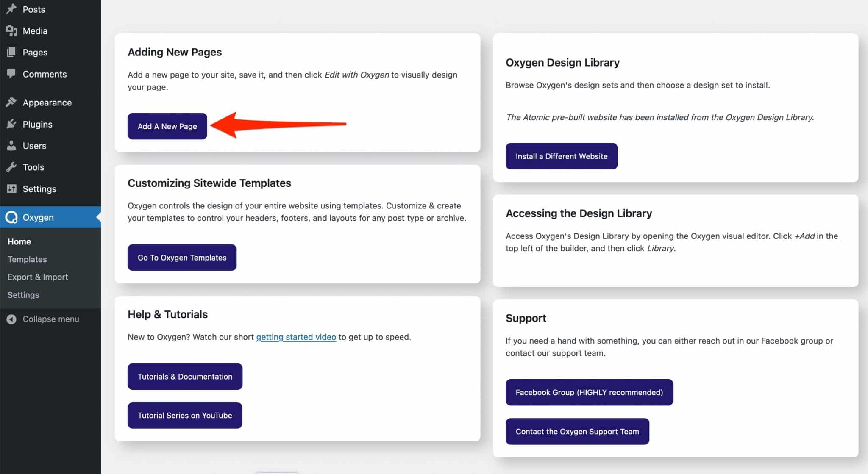The height and width of the screenshot is (474, 868).
Task: Select Tutorial Series on YouTube button
Action: click(x=184, y=415)
